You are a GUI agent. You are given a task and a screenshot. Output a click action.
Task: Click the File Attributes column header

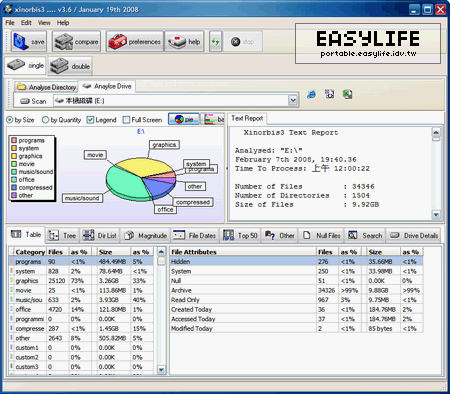click(243, 252)
